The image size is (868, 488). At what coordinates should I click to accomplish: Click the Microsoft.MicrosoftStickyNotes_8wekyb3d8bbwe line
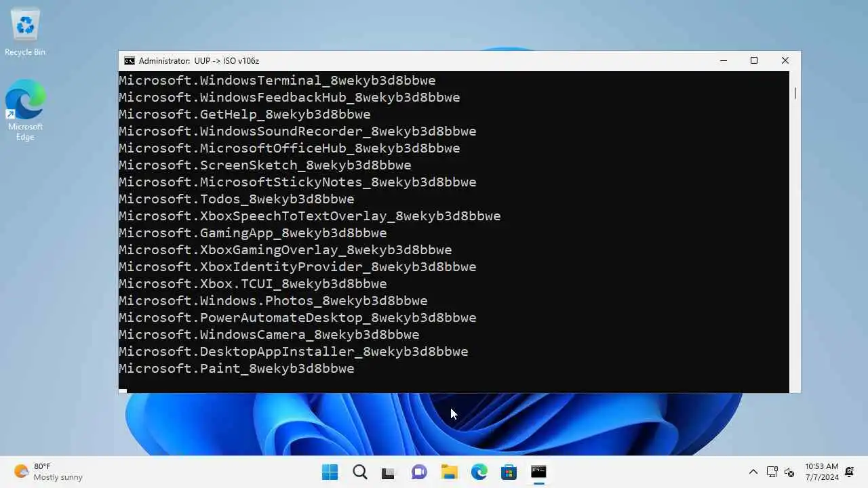(298, 182)
